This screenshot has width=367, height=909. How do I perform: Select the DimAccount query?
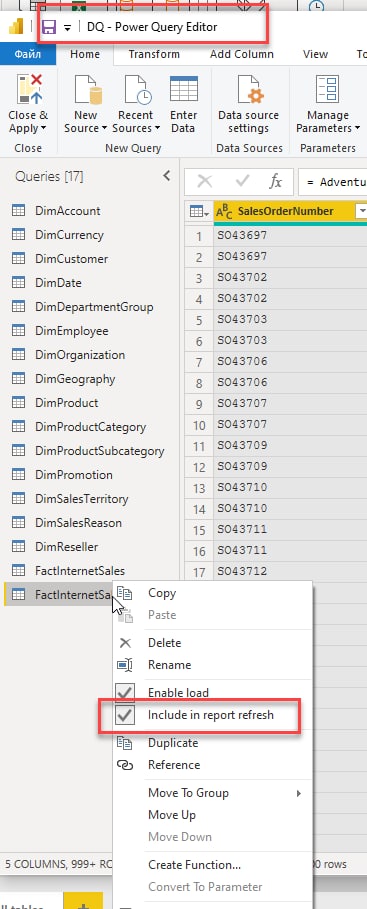67,211
